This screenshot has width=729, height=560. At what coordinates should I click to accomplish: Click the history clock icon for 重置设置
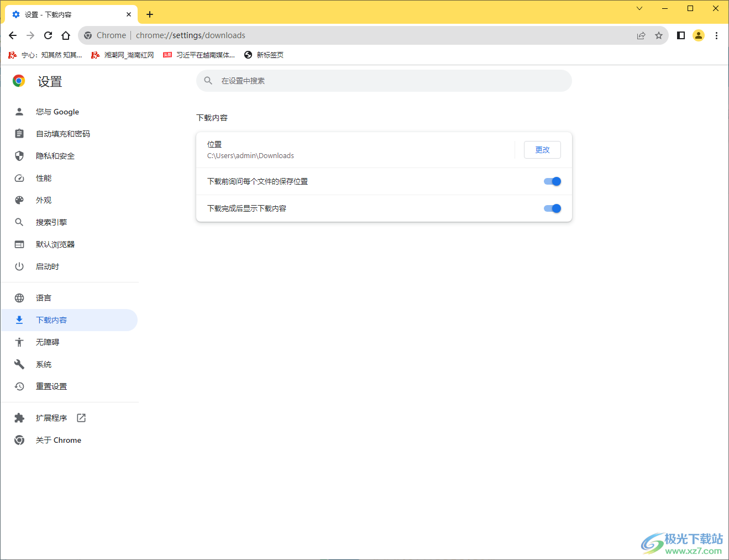click(19, 386)
